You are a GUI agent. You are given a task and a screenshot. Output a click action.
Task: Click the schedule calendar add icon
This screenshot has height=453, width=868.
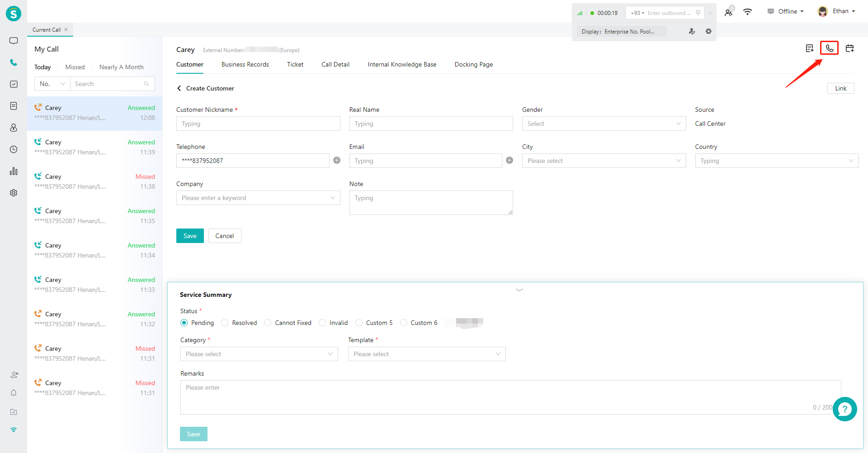click(850, 48)
